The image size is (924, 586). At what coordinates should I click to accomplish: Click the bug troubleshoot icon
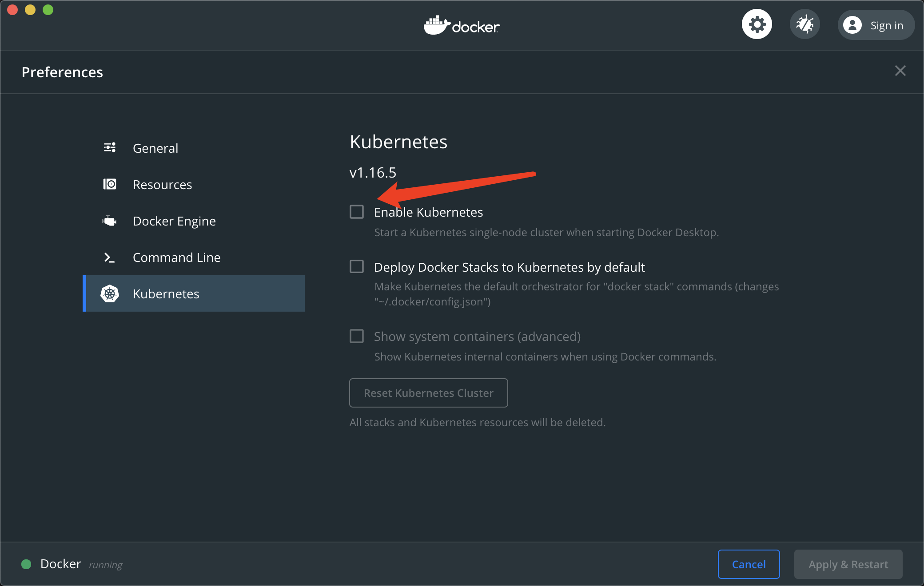point(805,24)
